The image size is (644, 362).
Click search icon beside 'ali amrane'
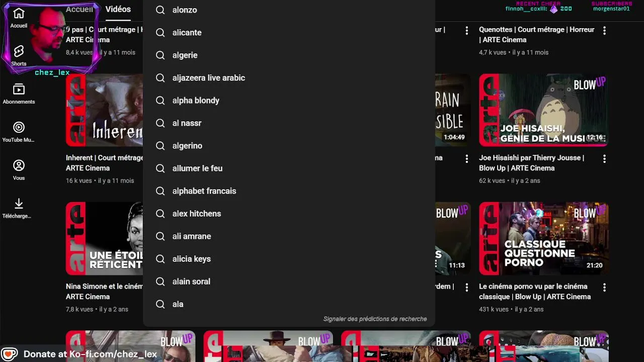point(160,236)
